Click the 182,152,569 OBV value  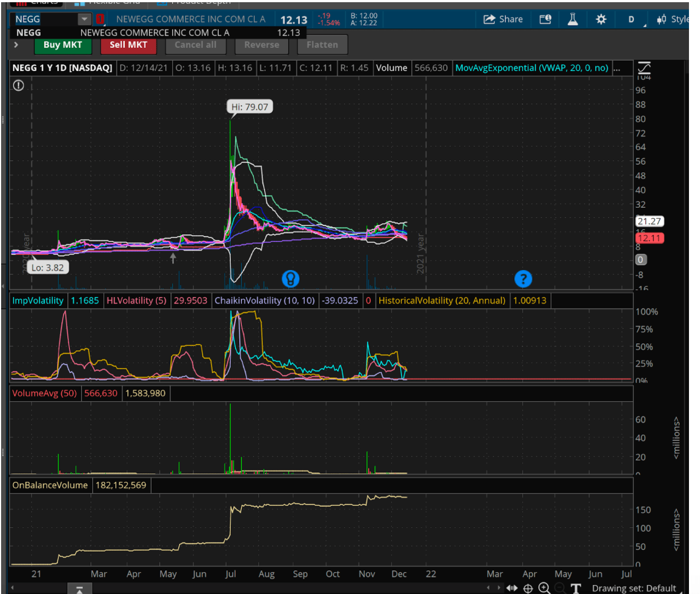(121, 485)
